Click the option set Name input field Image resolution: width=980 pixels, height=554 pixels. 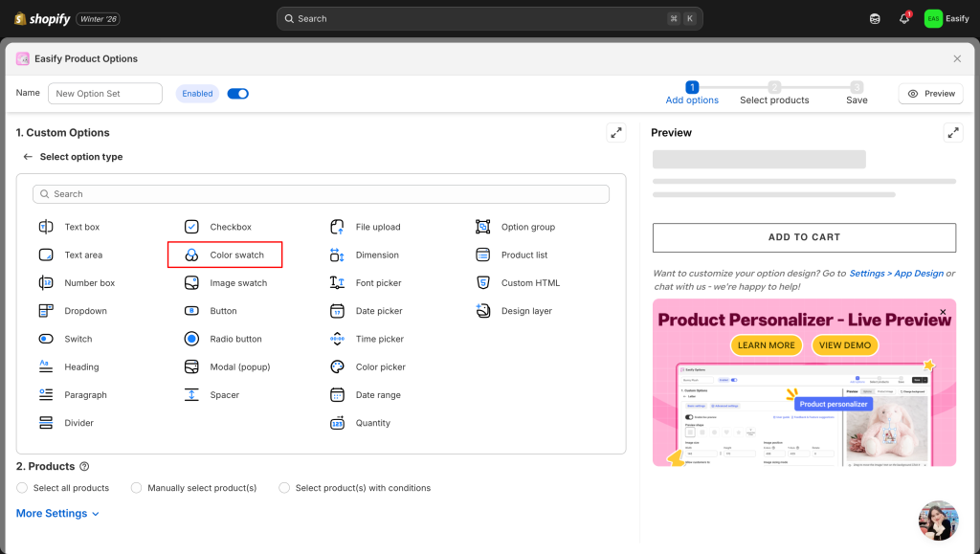105,94
